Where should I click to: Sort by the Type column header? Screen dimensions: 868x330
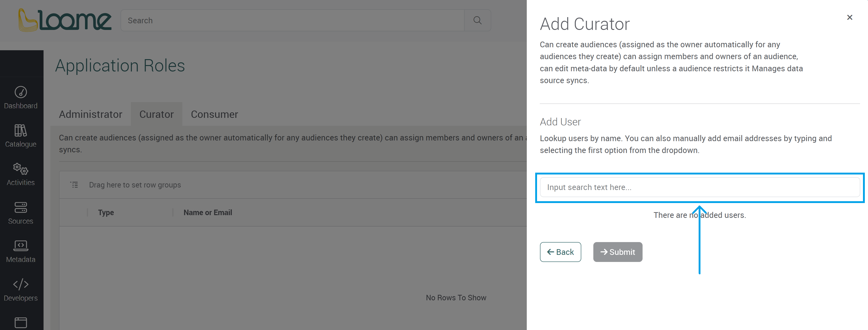[x=106, y=213]
